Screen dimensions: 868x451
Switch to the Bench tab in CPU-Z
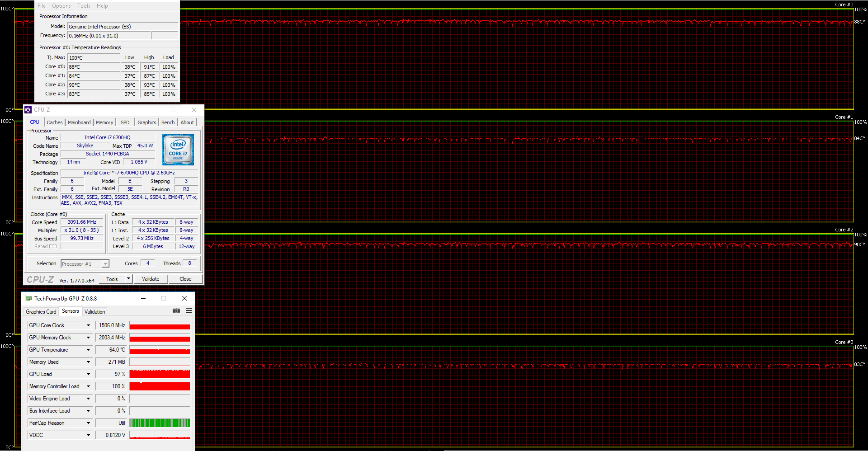(168, 122)
